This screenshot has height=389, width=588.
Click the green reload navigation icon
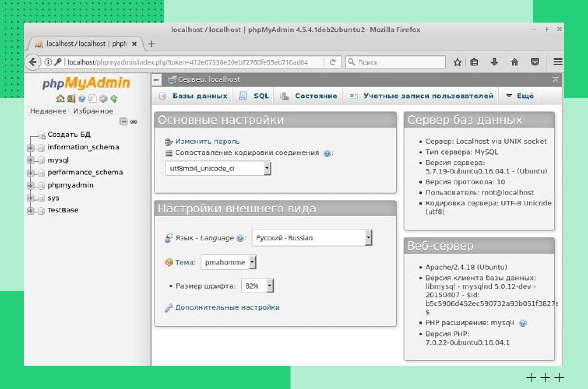coord(114,98)
